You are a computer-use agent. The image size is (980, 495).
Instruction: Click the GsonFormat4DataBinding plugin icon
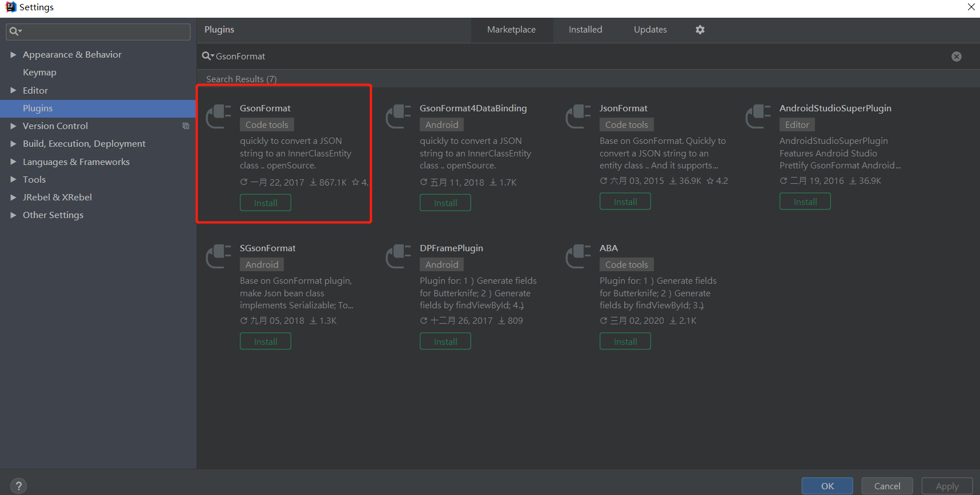pyautogui.click(x=399, y=116)
